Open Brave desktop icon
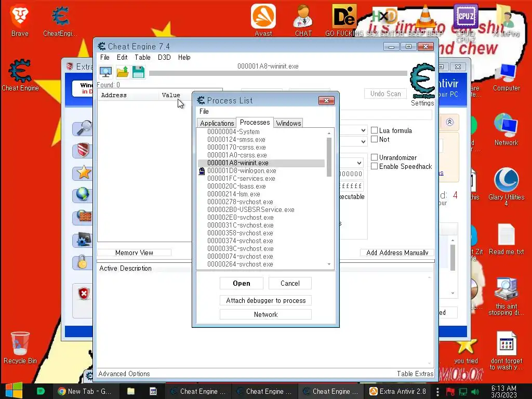 click(x=20, y=21)
